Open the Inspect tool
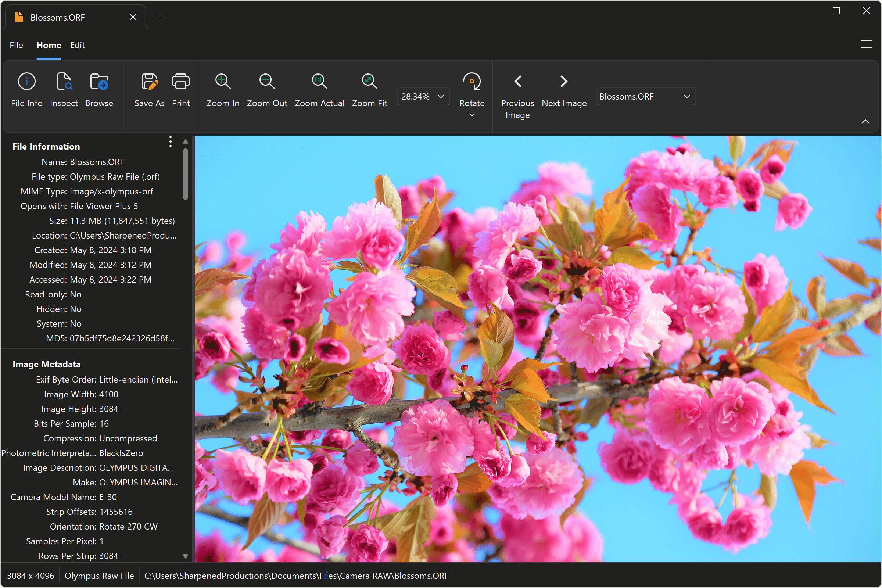This screenshot has width=882, height=588. coord(64,82)
